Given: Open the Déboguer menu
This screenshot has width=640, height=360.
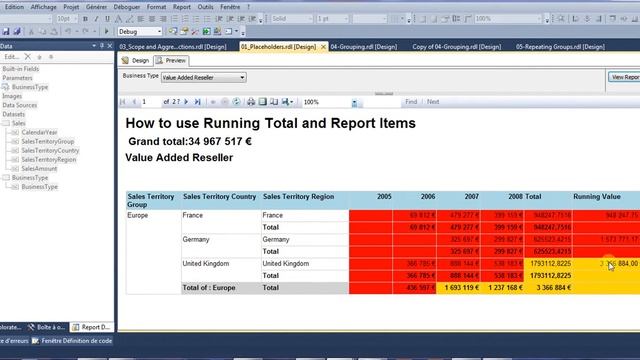Looking at the screenshot, I should (x=127, y=7).
